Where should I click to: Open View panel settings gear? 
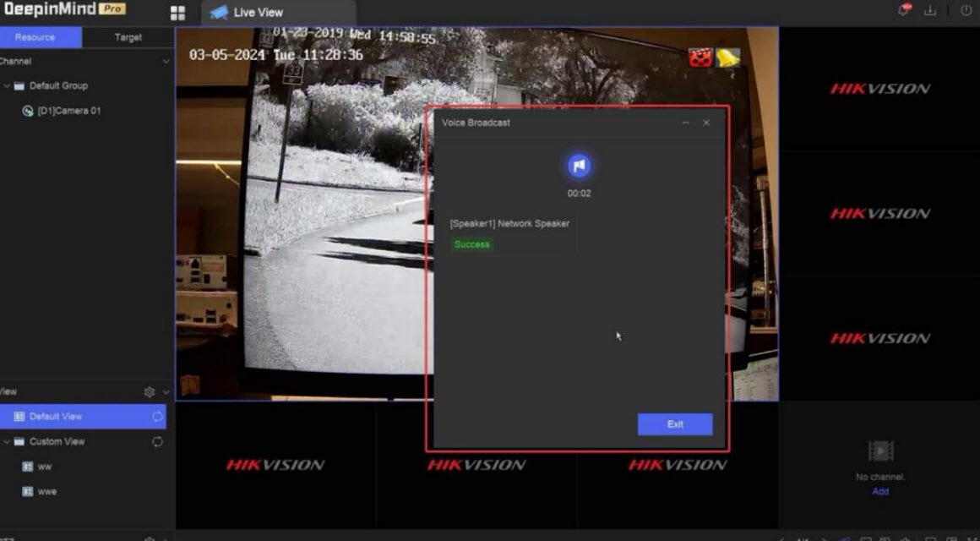point(150,392)
